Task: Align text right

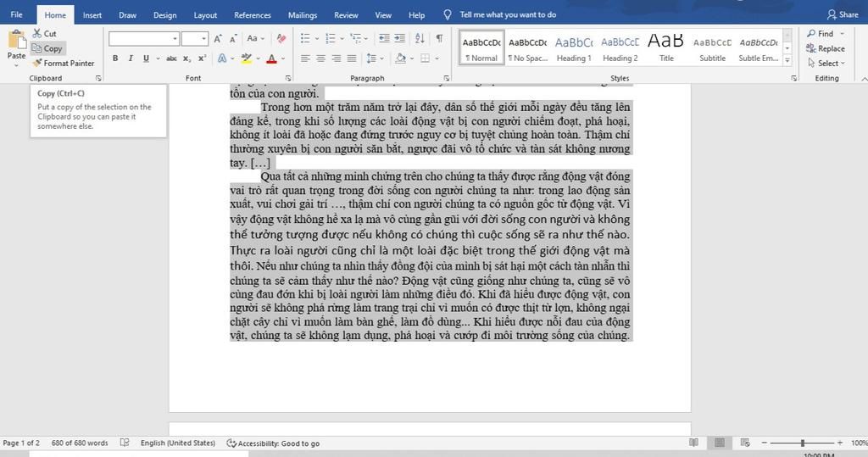Action: [x=336, y=59]
